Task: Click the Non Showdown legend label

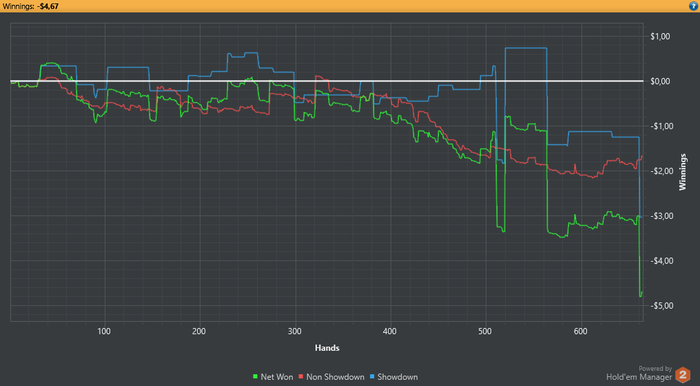Action: [335, 377]
